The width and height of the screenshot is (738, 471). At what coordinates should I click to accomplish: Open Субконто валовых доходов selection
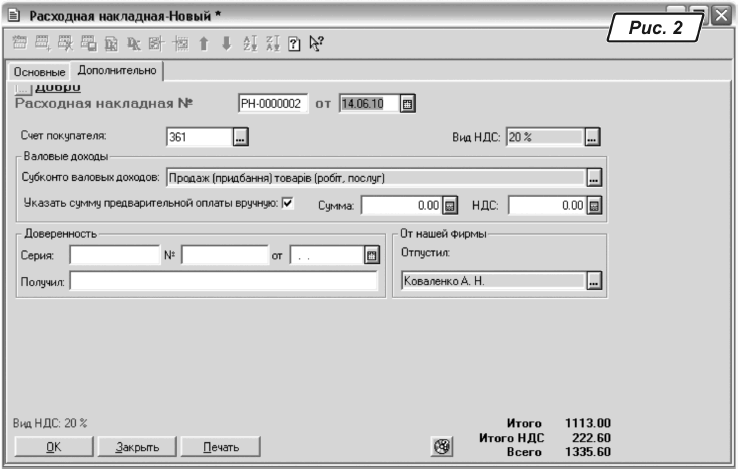coord(594,178)
